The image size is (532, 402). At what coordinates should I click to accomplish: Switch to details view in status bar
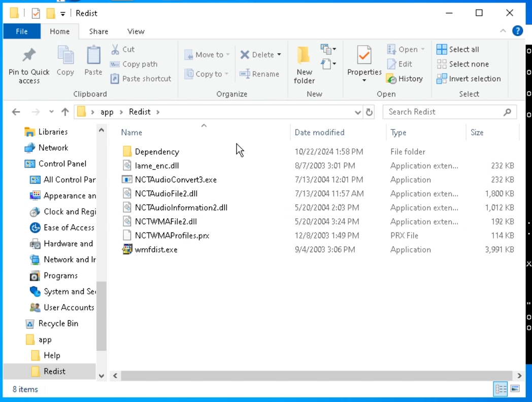501,389
